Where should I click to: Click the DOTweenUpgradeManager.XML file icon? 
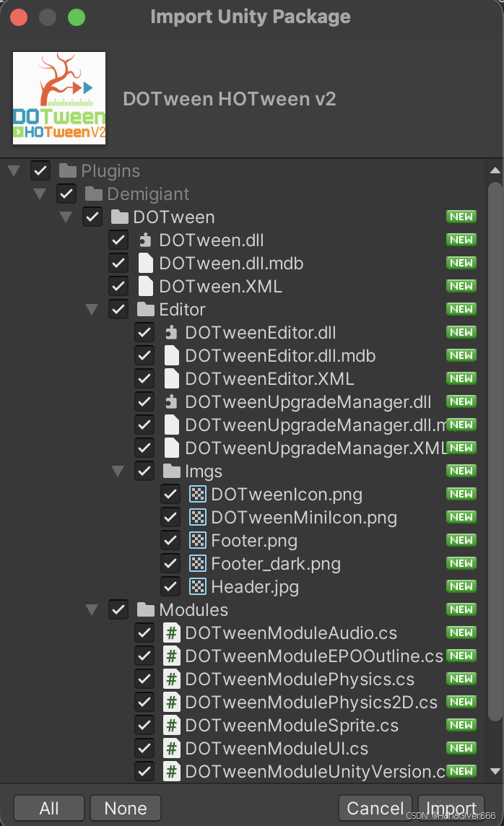[171, 448]
